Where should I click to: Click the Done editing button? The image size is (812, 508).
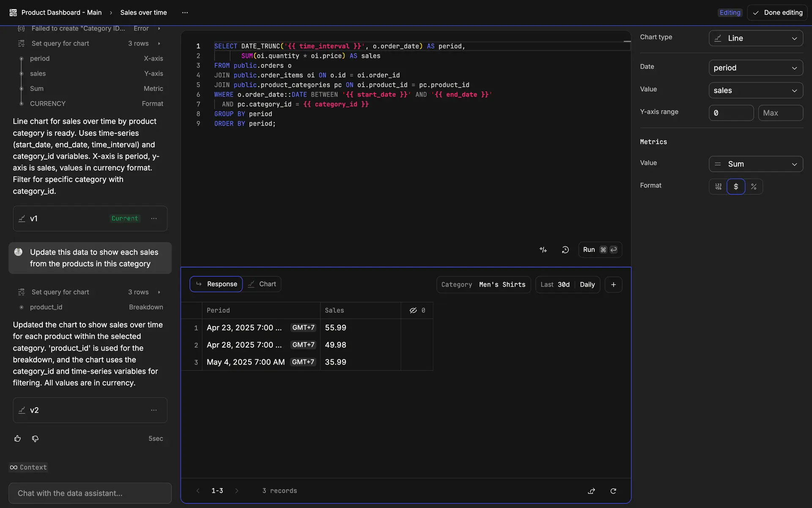click(777, 13)
